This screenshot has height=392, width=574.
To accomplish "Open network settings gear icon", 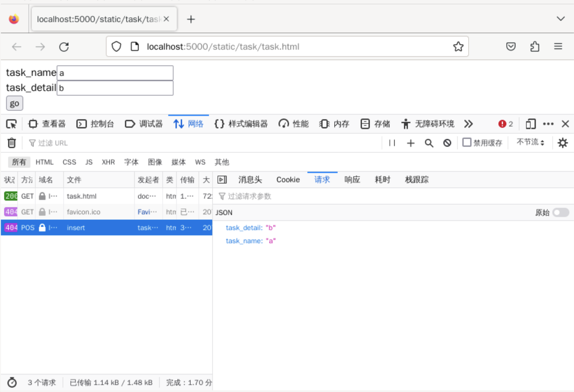I will [x=563, y=143].
